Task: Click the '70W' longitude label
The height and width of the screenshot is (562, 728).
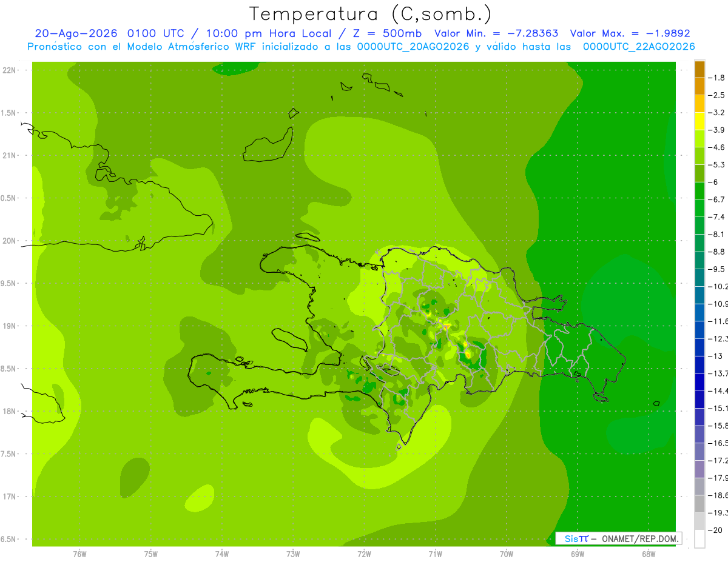Action: (x=507, y=554)
